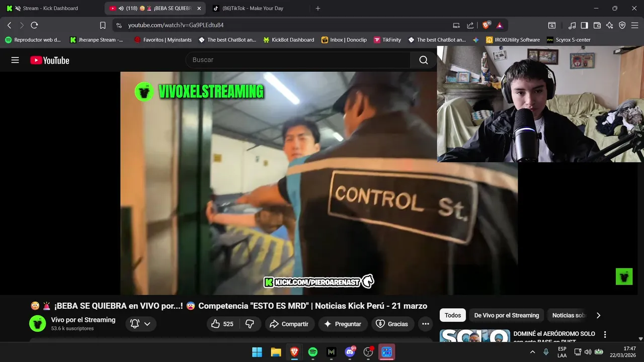Show more filter chips with arrow
The image size is (644, 362).
coord(598,315)
